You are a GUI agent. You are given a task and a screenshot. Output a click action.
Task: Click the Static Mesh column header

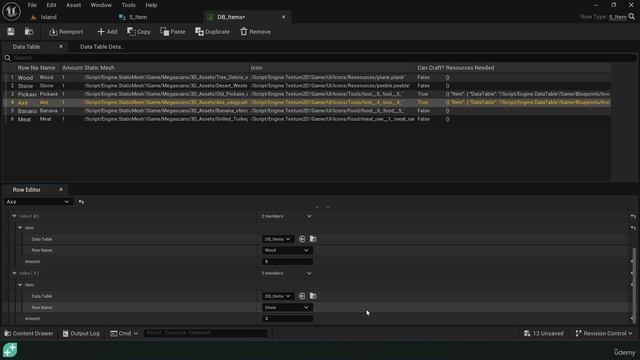99,68
